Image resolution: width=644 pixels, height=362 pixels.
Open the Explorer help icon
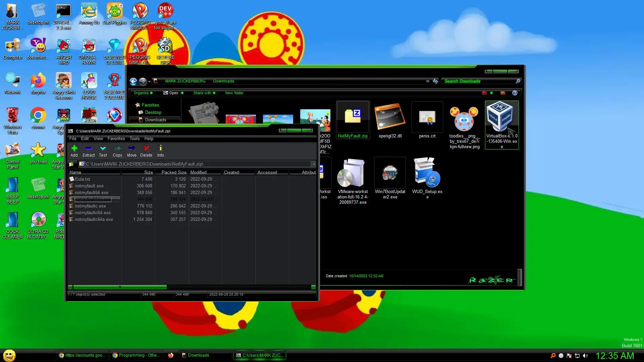[515, 93]
